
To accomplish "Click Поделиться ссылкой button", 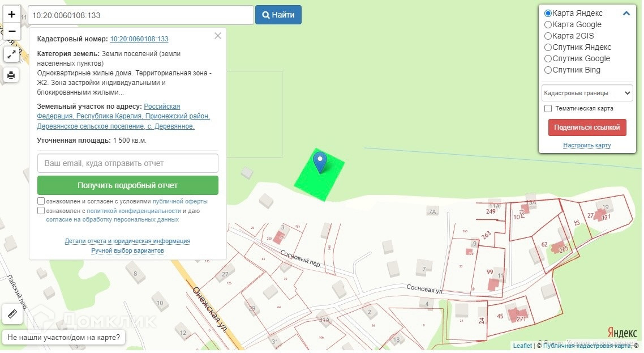I will 587,127.
